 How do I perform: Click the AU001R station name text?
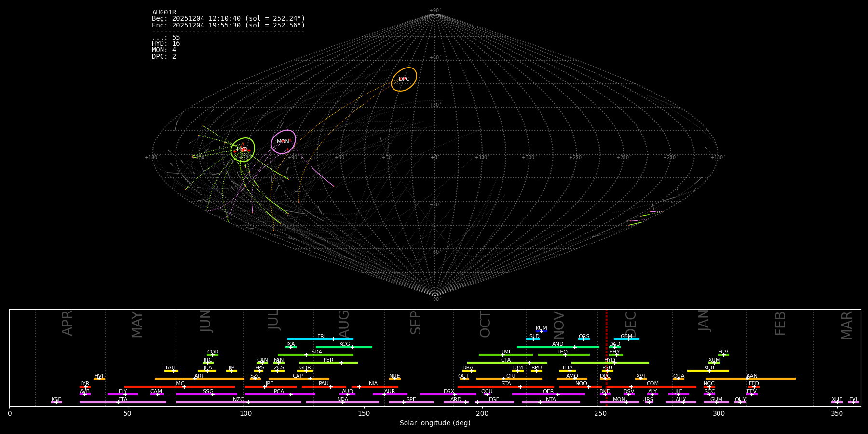tap(164, 13)
